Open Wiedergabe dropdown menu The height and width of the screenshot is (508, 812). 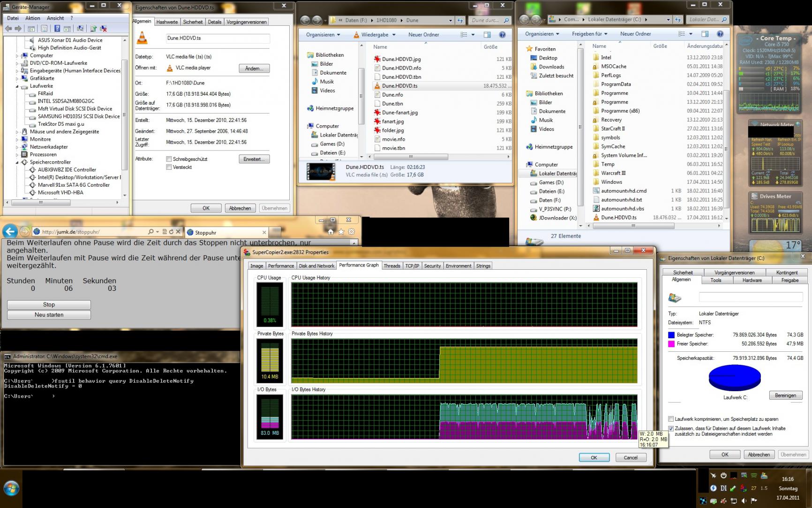[x=375, y=35]
